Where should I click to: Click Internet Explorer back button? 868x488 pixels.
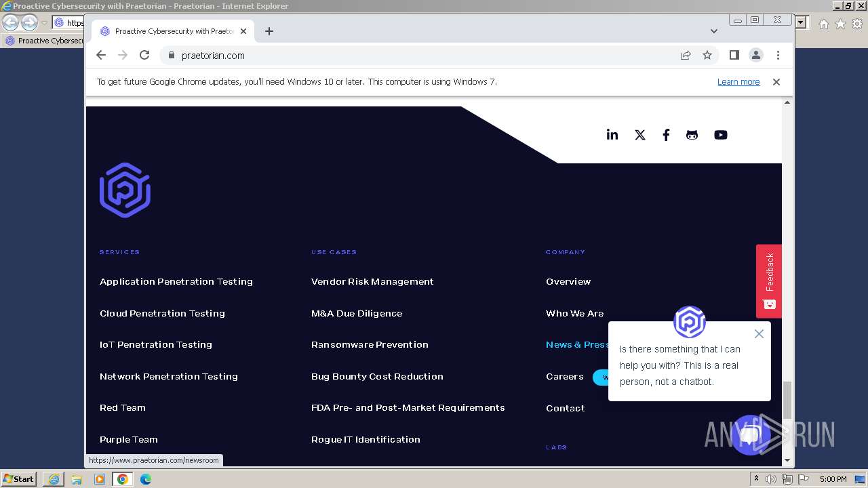pyautogui.click(x=10, y=22)
